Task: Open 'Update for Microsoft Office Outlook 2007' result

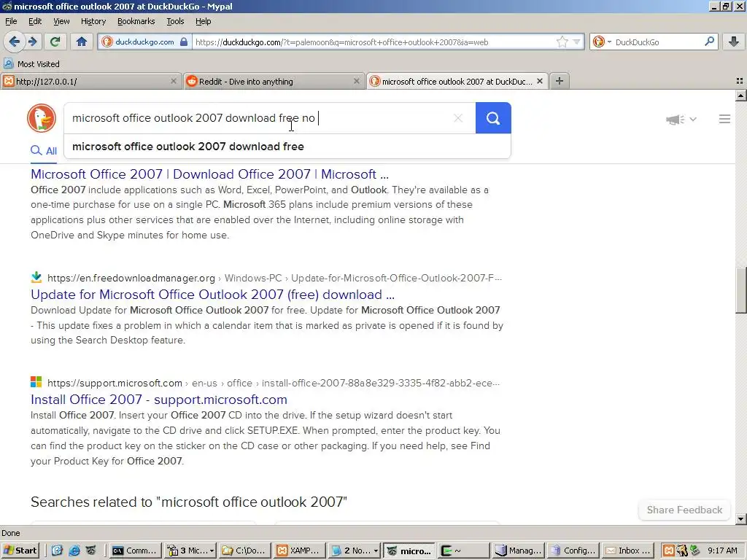Action: (212, 295)
